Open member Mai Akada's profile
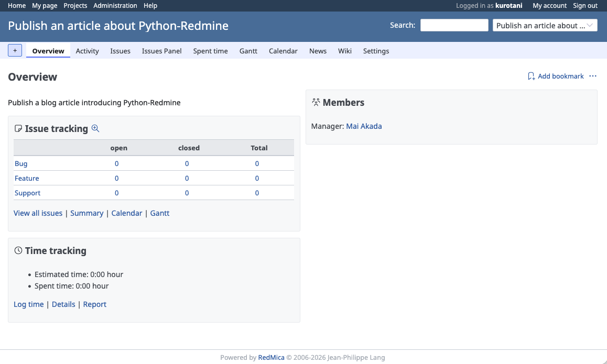Viewport: 607px width, 364px height. point(363,126)
